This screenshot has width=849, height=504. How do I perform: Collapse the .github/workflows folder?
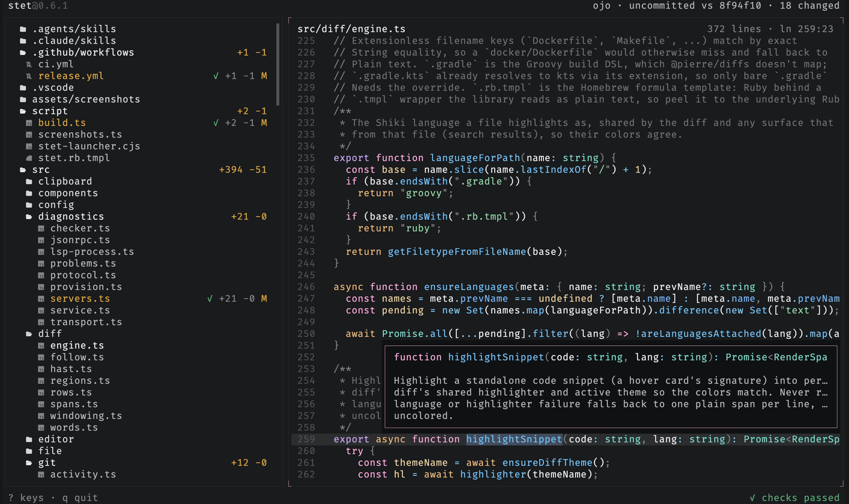click(23, 53)
